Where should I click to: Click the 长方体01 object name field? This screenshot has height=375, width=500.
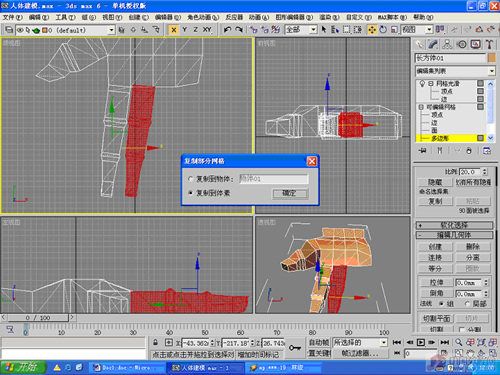[x=450, y=58]
